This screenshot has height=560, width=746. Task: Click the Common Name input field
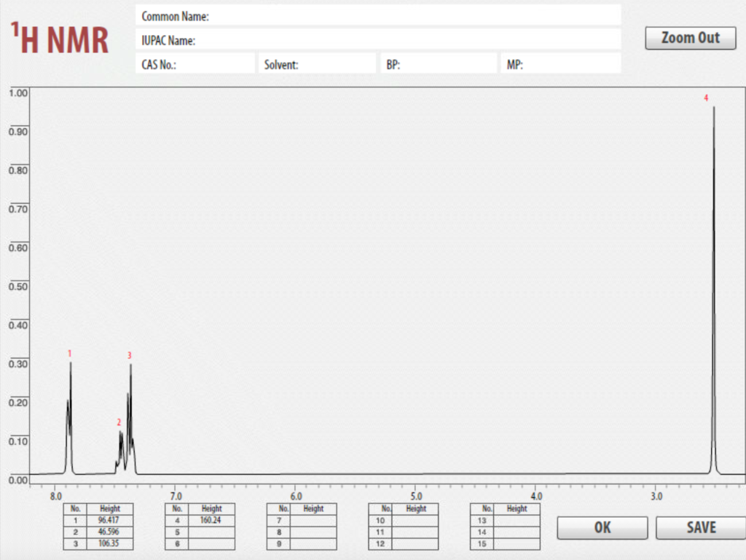pyautogui.click(x=379, y=15)
